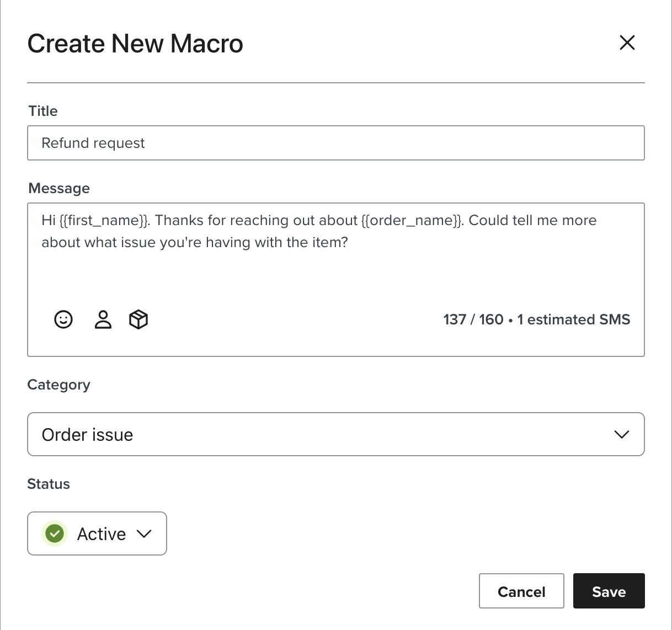This screenshot has width=672, height=630.
Task: Focus the Title field containing Refund request
Action: [335, 143]
